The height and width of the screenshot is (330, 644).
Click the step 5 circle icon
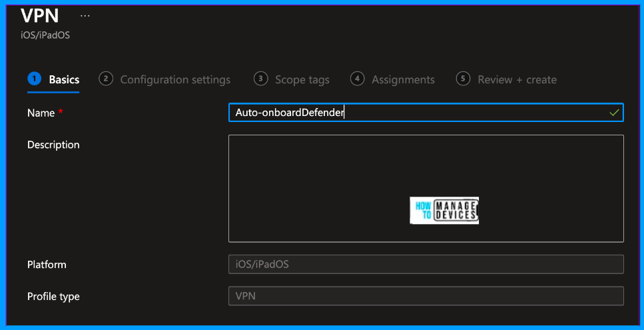pos(464,79)
